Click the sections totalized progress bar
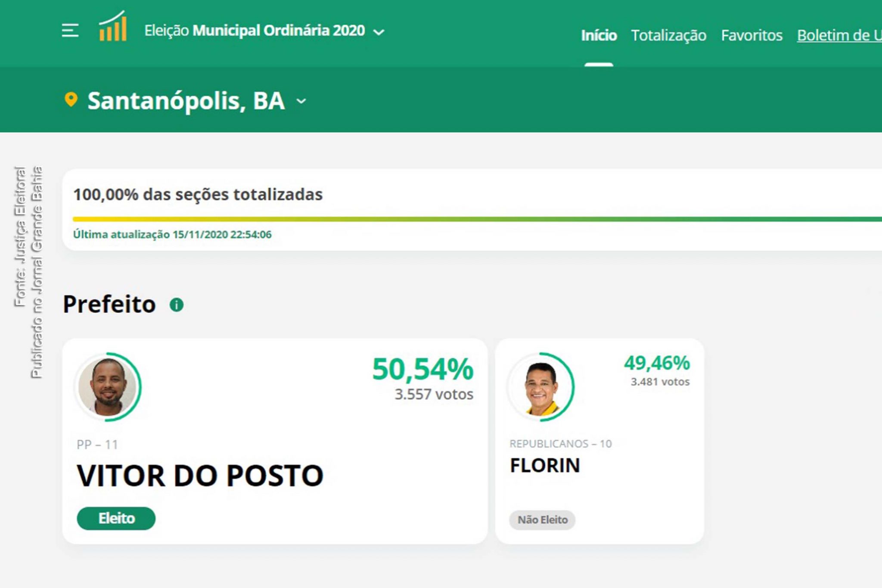This screenshot has height=588, width=882. 431,218
